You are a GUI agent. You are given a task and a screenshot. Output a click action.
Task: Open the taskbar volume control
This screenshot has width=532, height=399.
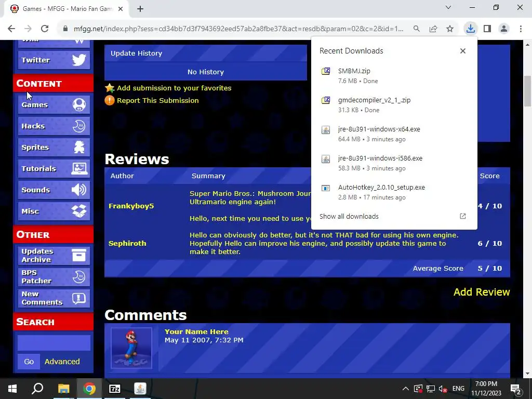pyautogui.click(x=443, y=389)
